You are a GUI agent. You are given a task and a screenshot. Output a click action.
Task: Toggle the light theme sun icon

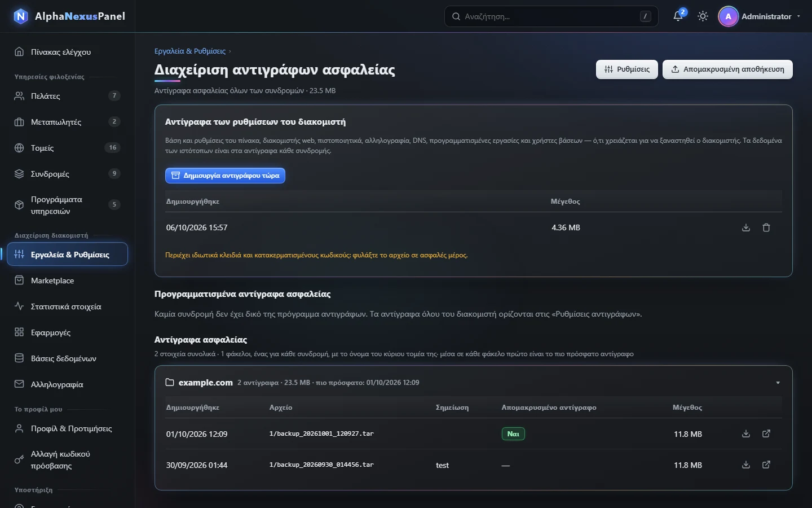click(703, 16)
